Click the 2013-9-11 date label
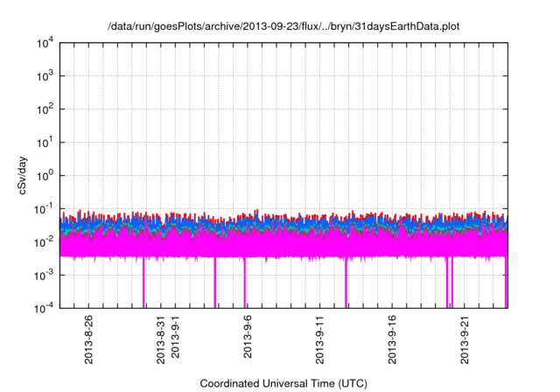This screenshot has height=392, width=560. (320, 339)
